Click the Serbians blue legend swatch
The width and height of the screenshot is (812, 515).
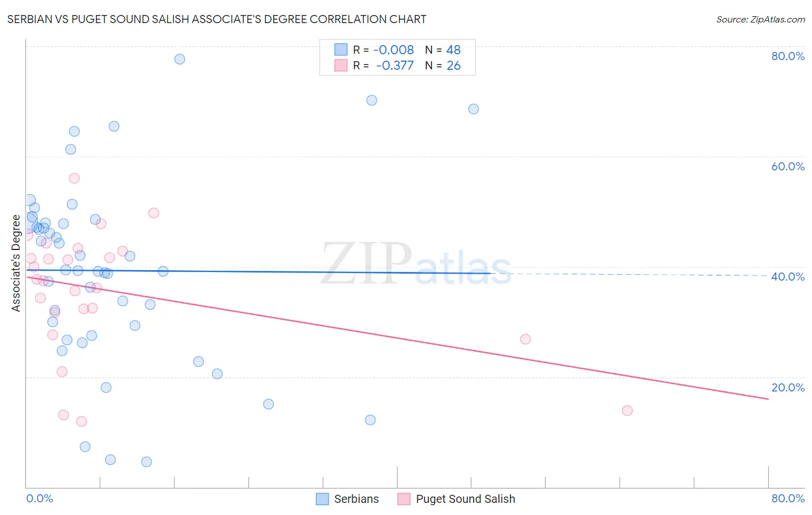coord(322,499)
